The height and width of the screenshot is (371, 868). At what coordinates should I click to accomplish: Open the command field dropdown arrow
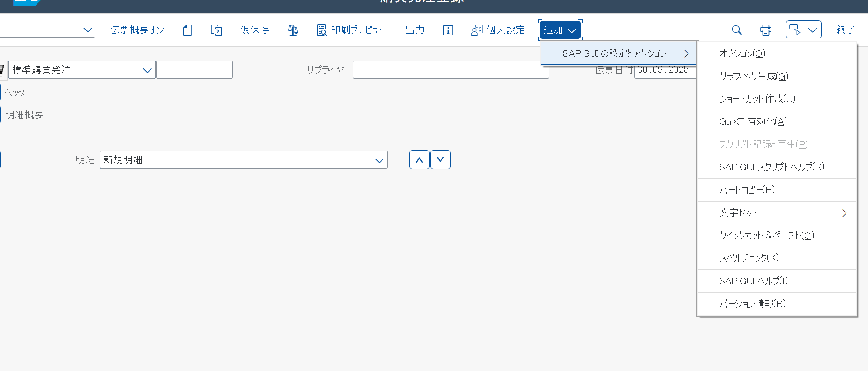click(x=87, y=30)
